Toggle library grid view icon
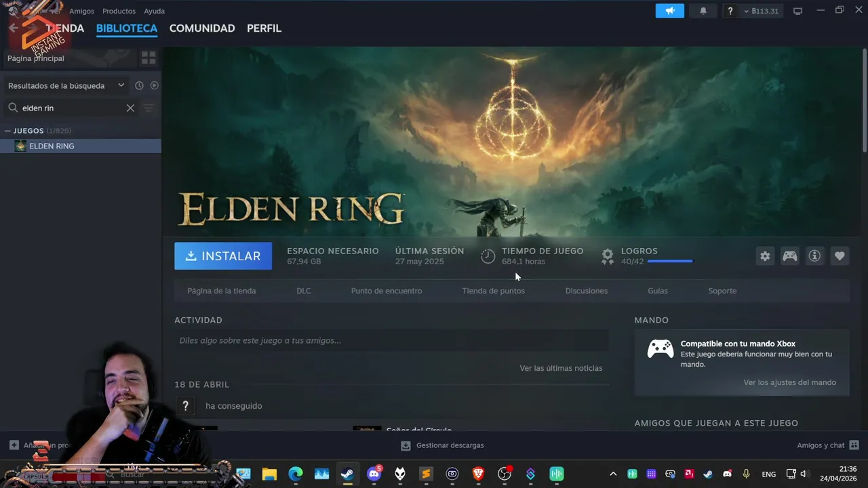Screen dimensions: 868x488 [149, 58]
